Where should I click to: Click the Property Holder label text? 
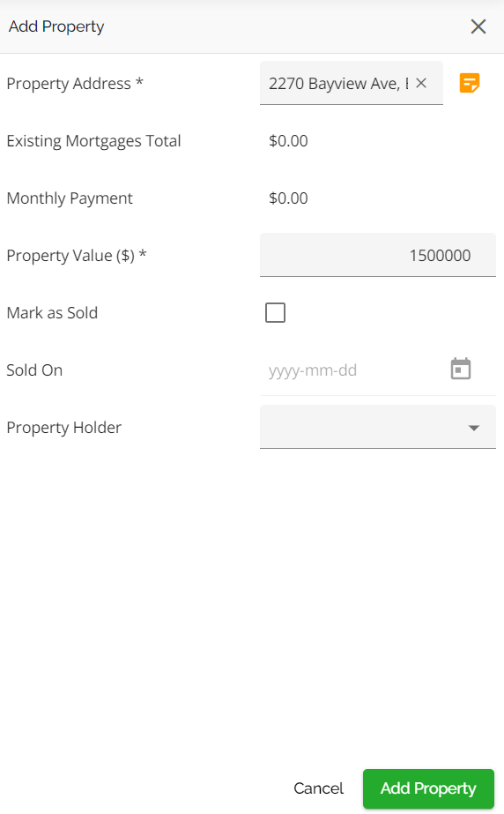coord(63,427)
